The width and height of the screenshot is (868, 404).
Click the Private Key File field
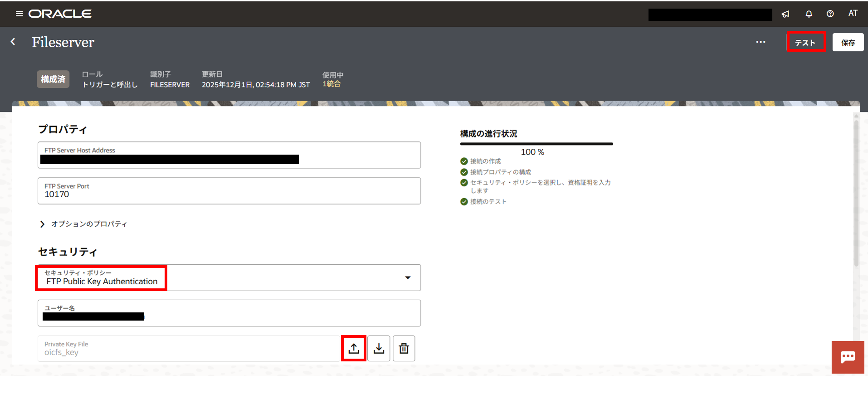point(188,348)
